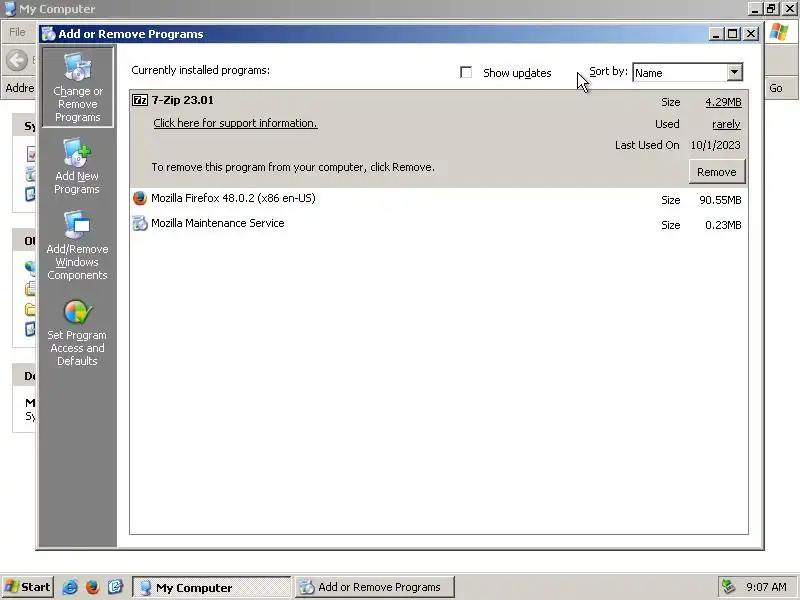
Task: Click third quick launch icon
Action: pos(115,587)
